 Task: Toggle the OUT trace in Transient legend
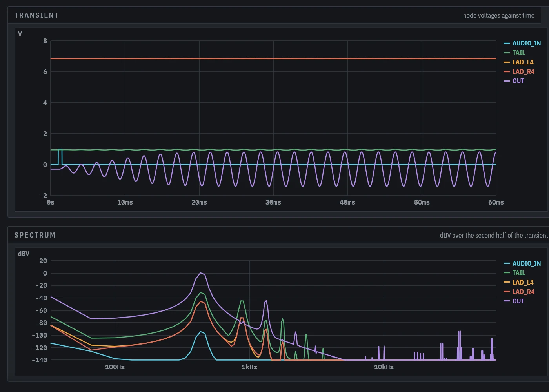coord(514,81)
